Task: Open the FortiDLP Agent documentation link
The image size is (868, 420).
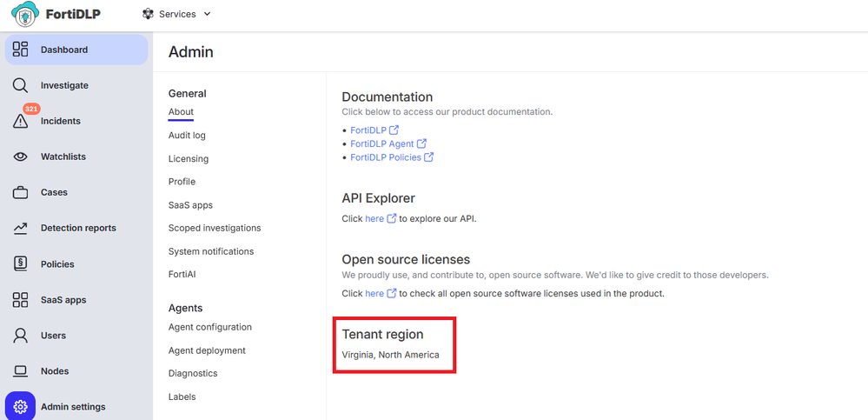Action: [382, 143]
